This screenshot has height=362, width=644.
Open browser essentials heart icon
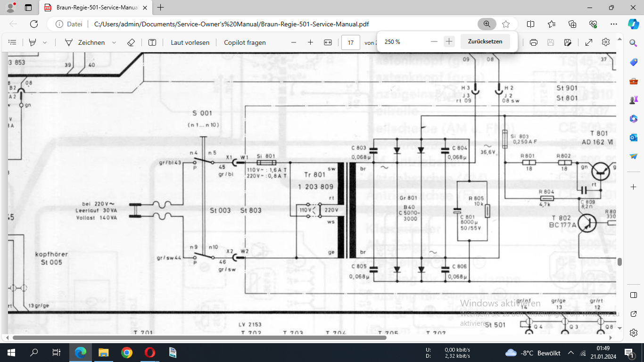593,24
